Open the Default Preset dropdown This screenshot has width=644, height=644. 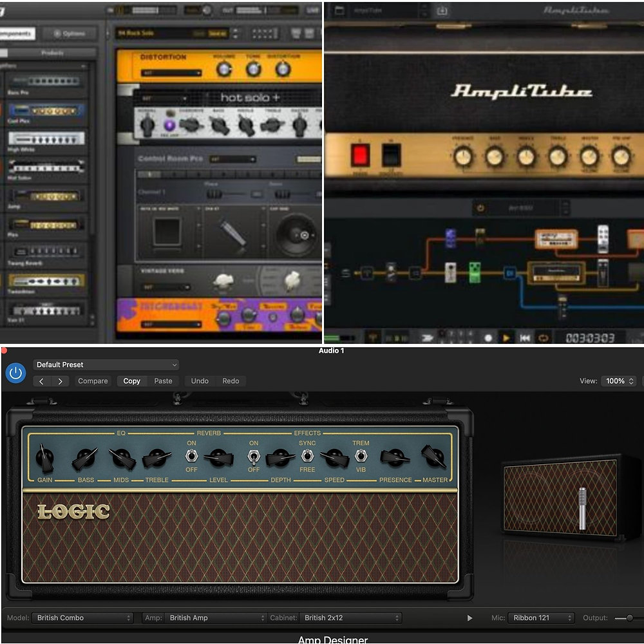tap(106, 365)
